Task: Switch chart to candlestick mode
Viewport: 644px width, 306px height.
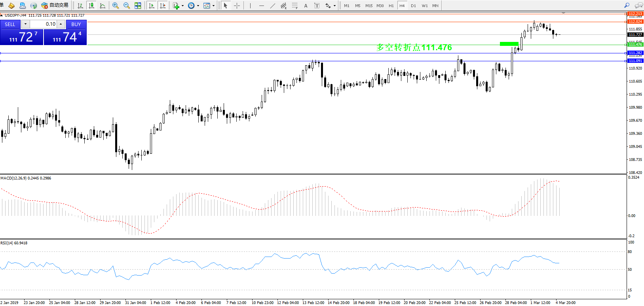Action: pos(91,6)
